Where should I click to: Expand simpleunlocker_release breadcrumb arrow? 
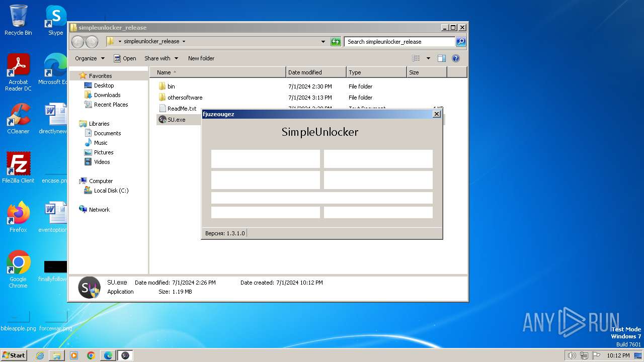pos(184,42)
